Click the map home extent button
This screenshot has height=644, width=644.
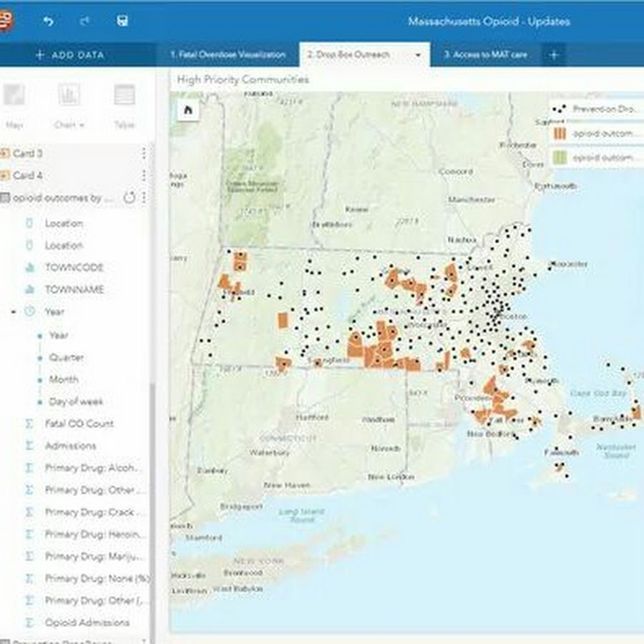(x=188, y=109)
